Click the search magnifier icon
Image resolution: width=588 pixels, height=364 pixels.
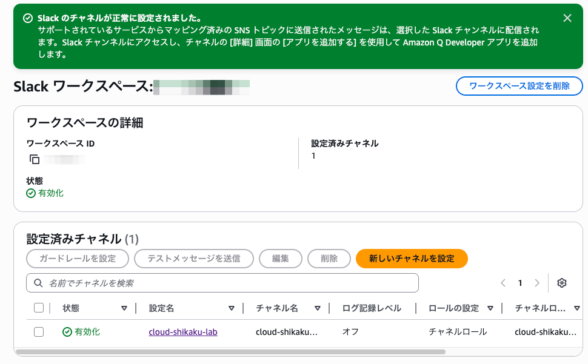click(x=38, y=283)
